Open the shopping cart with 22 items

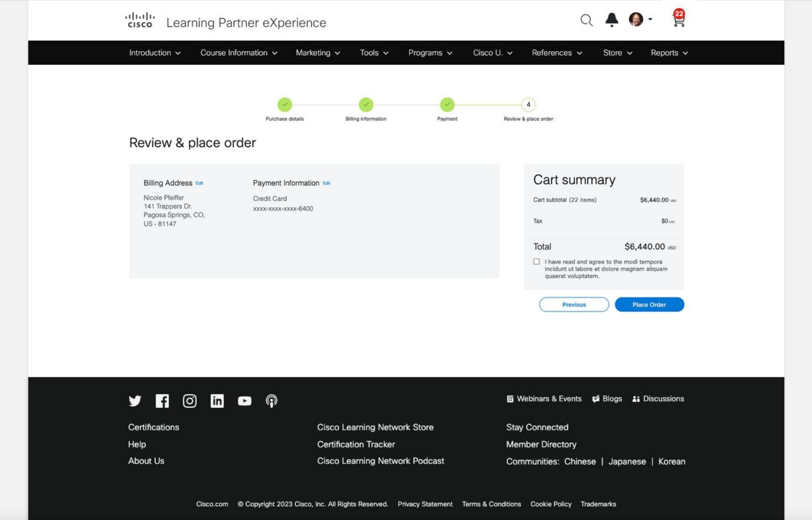(679, 19)
